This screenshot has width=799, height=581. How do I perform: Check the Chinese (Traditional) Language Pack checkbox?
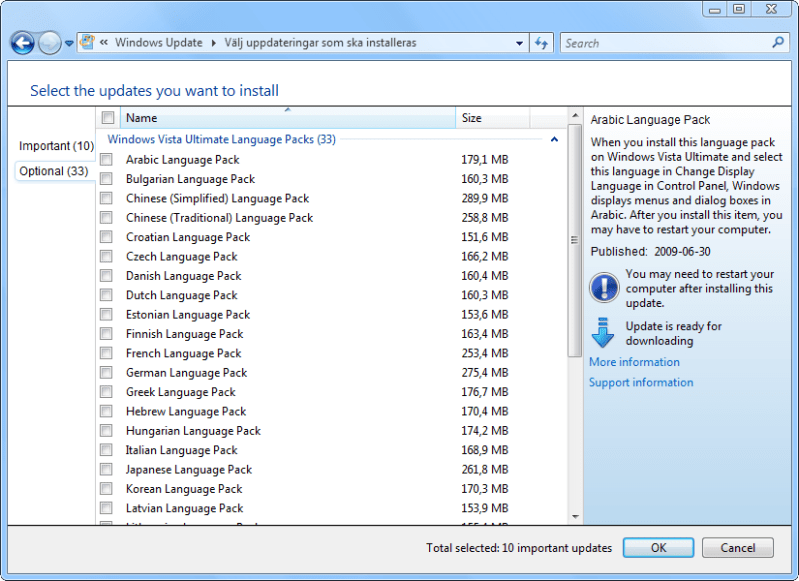click(x=106, y=218)
